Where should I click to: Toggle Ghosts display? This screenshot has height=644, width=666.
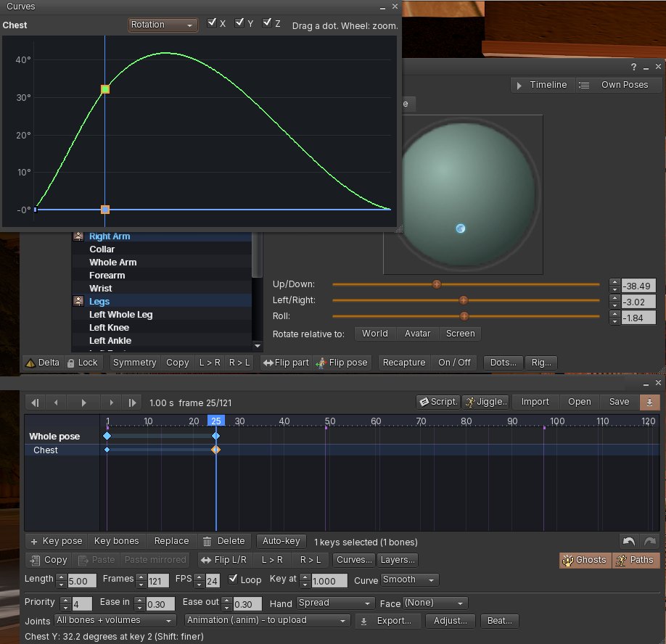click(x=585, y=560)
